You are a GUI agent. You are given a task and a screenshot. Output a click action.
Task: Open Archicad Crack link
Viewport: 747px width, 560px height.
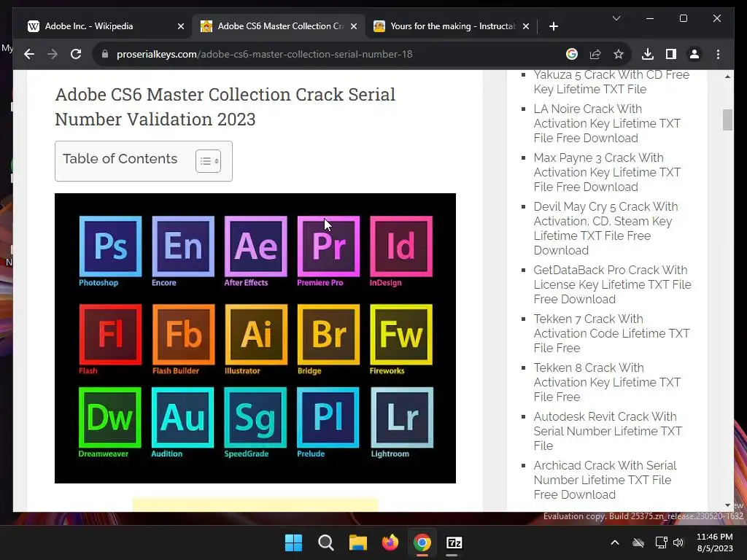(605, 480)
